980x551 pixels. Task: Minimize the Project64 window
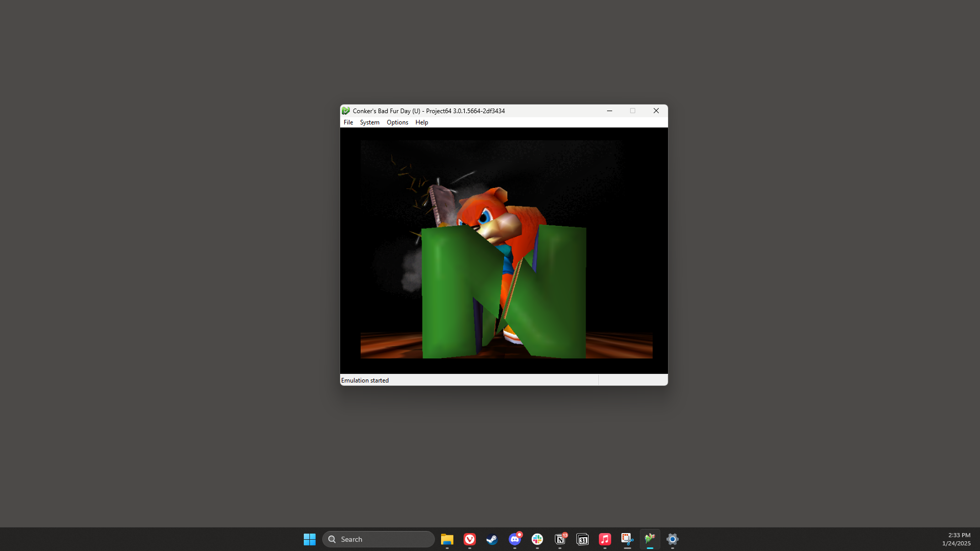(610, 111)
